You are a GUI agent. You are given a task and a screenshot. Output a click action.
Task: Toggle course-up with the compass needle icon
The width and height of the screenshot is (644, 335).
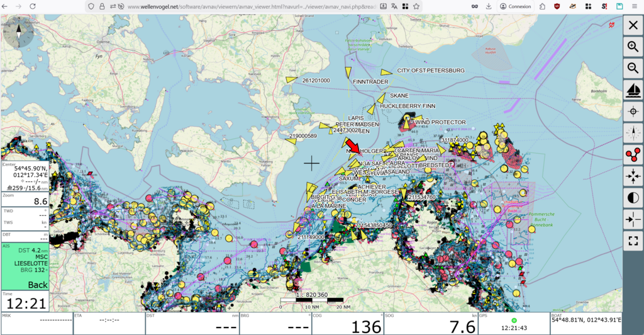633,133
